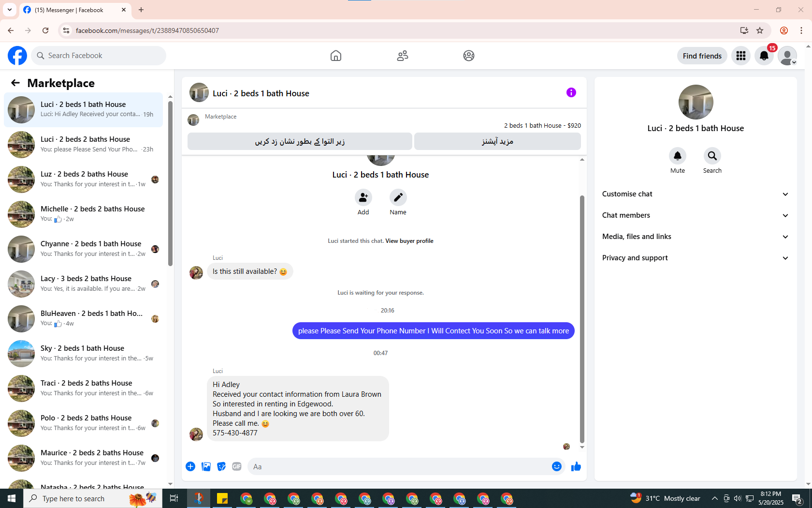Send a thumbs-up like
This screenshot has width=812, height=508.
click(x=576, y=466)
